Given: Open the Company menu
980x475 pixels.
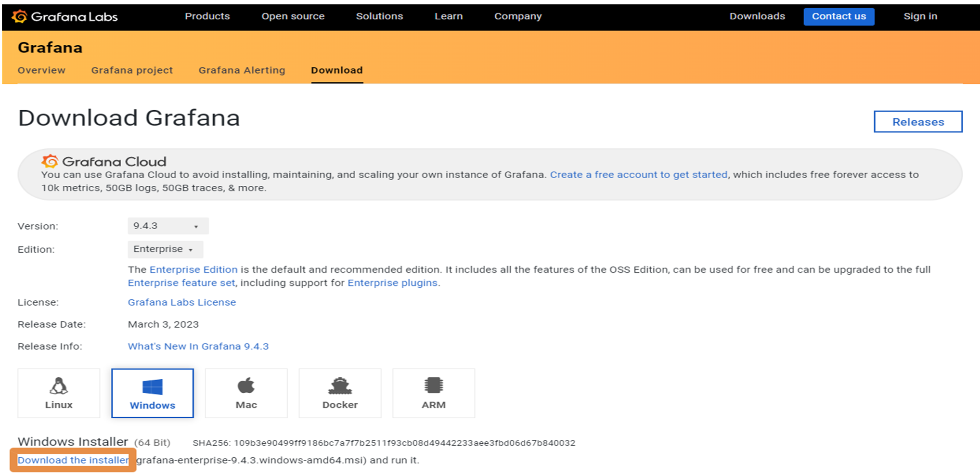Looking at the screenshot, I should (518, 16).
